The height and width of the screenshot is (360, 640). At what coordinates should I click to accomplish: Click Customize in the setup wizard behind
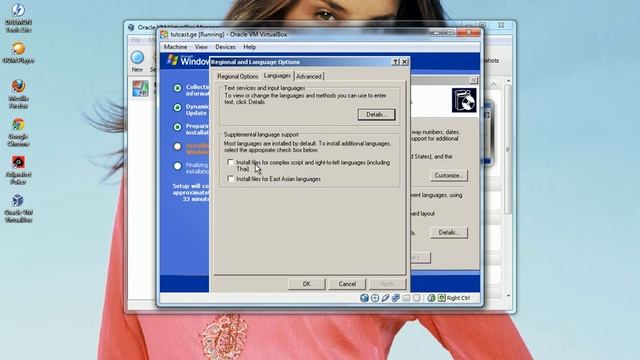point(449,176)
